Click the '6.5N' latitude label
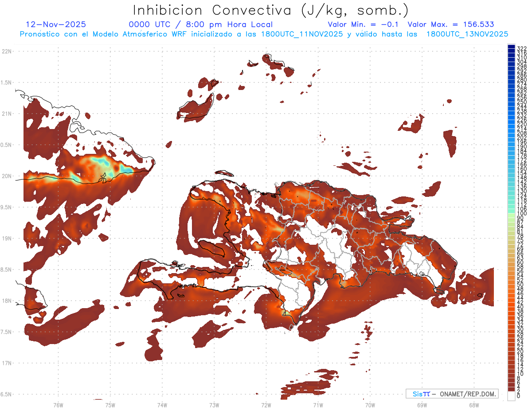 coord(7,394)
